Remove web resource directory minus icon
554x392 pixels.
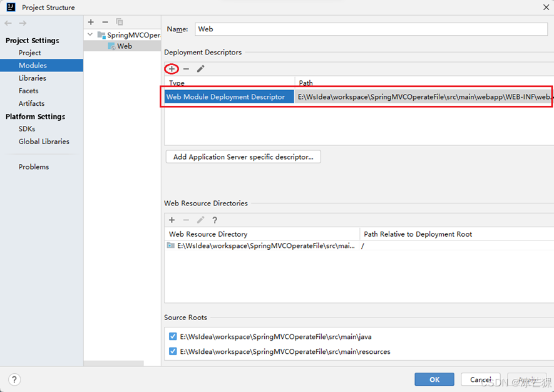coord(186,220)
